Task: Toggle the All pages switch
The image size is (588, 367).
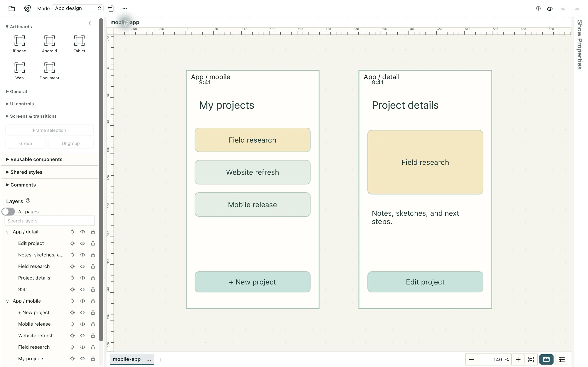Action: (x=8, y=211)
